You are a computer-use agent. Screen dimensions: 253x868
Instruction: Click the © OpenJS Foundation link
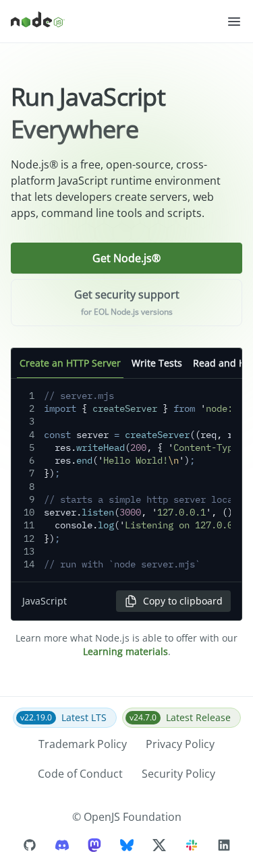[x=127, y=817]
